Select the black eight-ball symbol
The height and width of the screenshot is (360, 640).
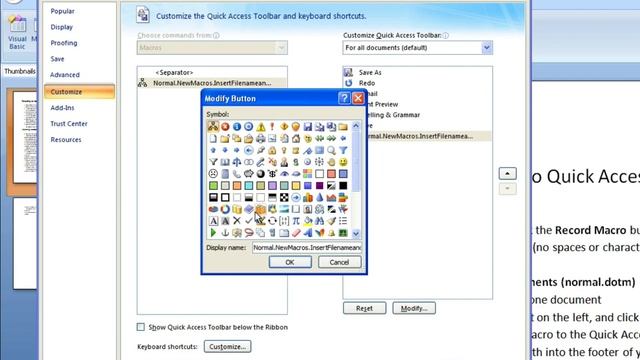click(x=260, y=174)
